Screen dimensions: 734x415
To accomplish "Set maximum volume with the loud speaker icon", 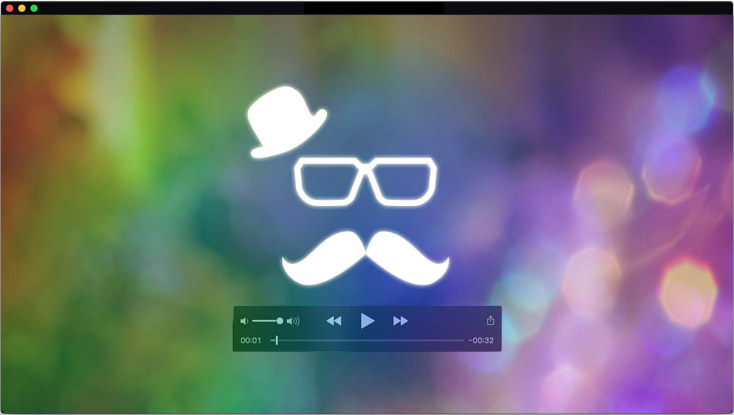I will pos(293,321).
